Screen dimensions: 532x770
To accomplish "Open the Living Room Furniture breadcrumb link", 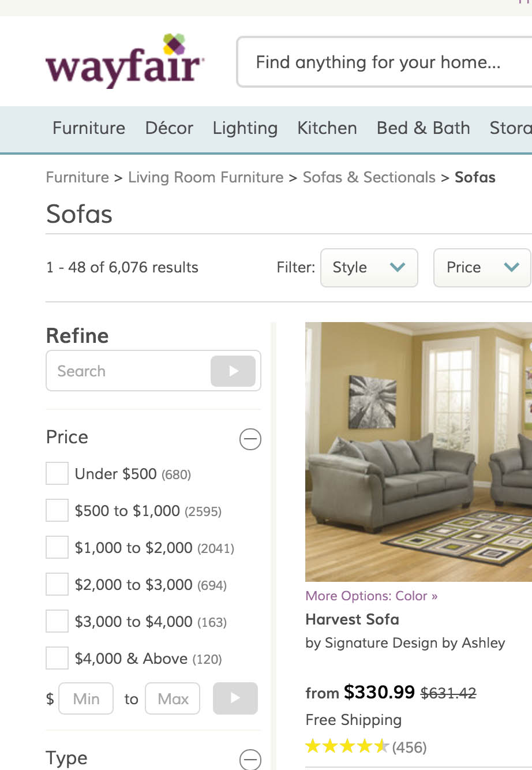I will point(205,177).
